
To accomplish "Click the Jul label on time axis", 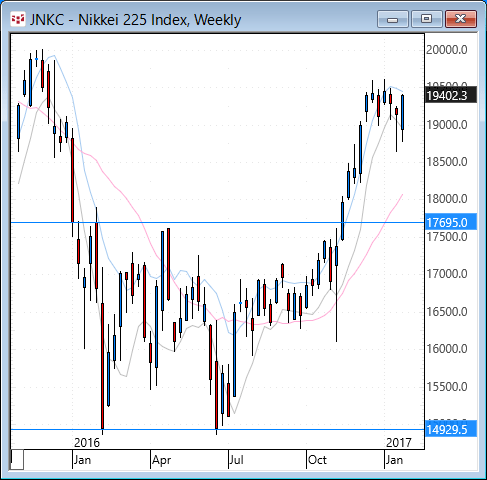I will pos(237,460).
